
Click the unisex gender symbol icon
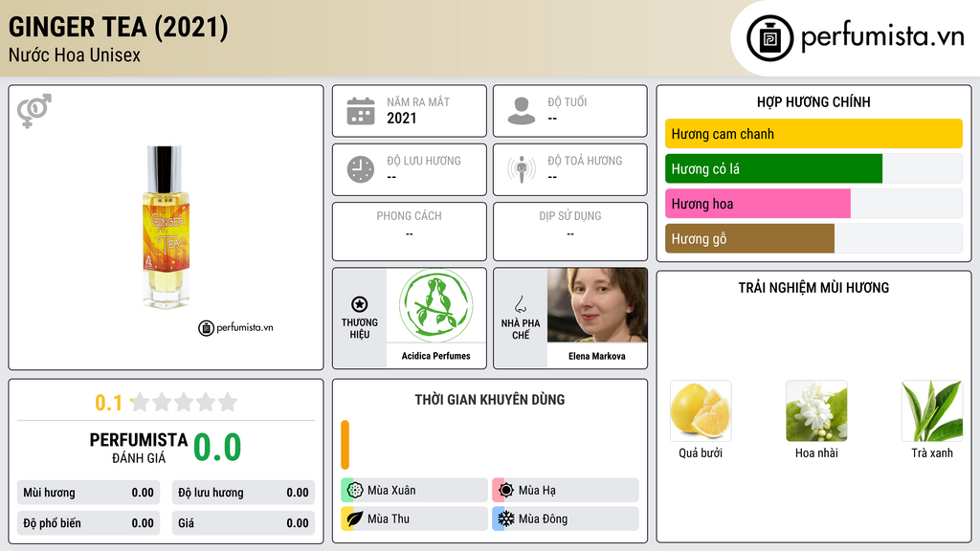[34, 111]
